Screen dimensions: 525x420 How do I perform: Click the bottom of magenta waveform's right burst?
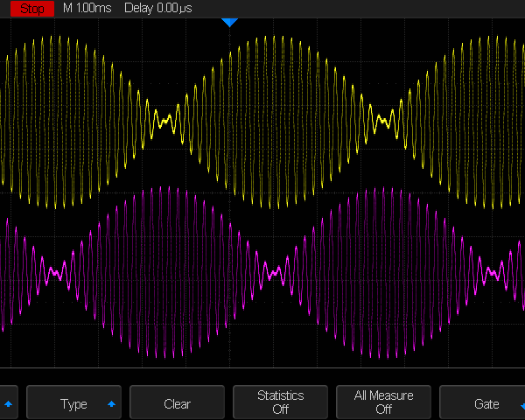point(382,357)
